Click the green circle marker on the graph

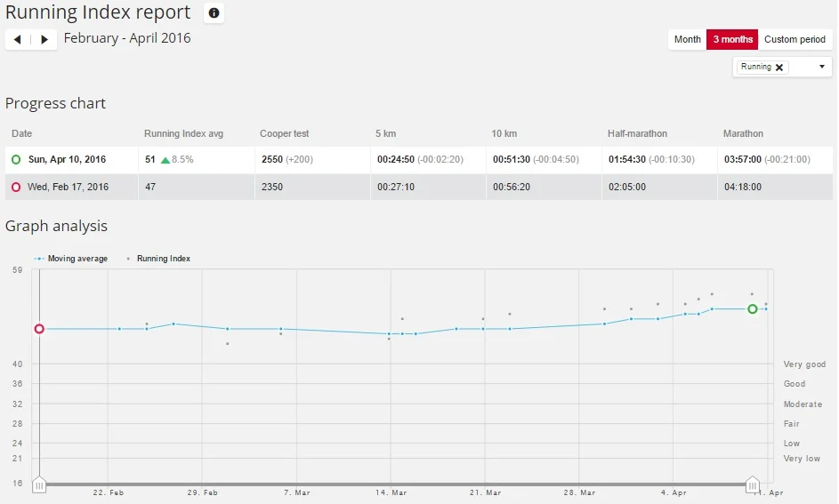[x=753, y=309]
